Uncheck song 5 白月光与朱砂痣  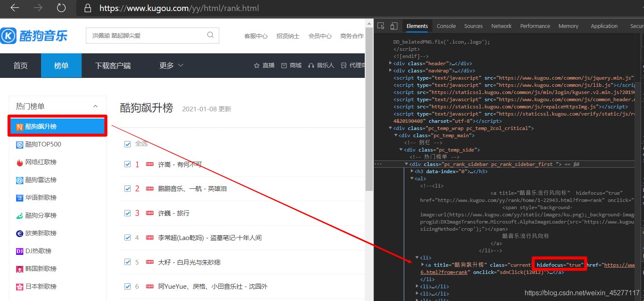pyautogui.click(x=128, y=262)
